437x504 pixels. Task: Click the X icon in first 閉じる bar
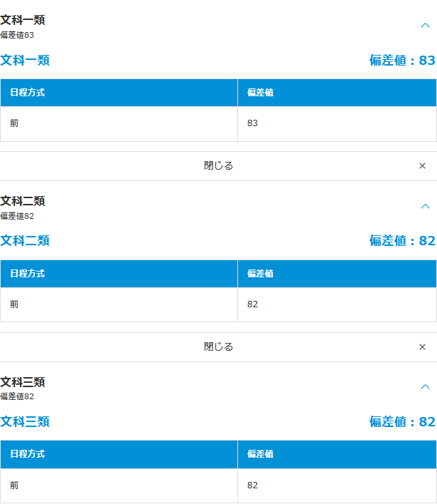pos(422,166)
